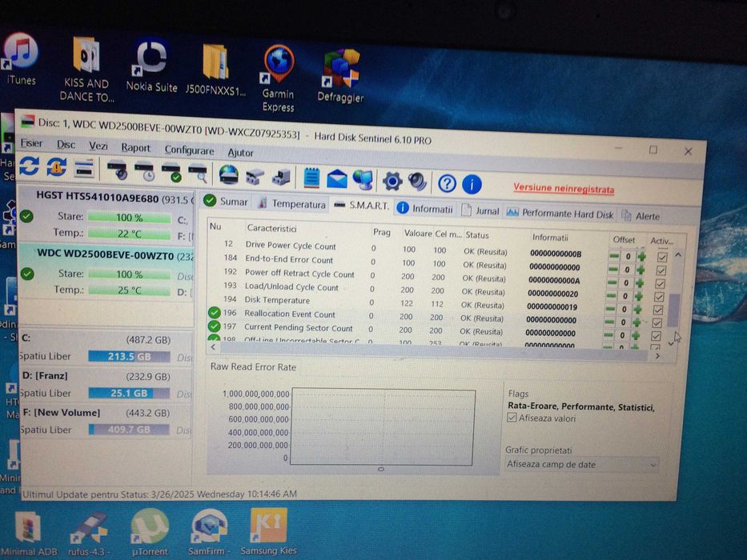Screen dimensions: 747x560
Task: Open the disk list panel icon
Action: pyautogui.click(x=84, y=168)
